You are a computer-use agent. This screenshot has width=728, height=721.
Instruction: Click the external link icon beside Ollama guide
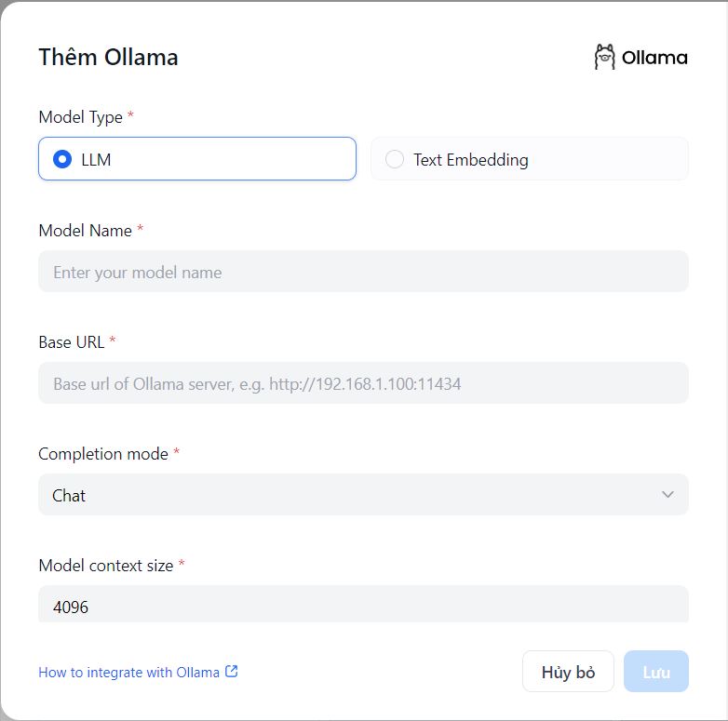232,671
